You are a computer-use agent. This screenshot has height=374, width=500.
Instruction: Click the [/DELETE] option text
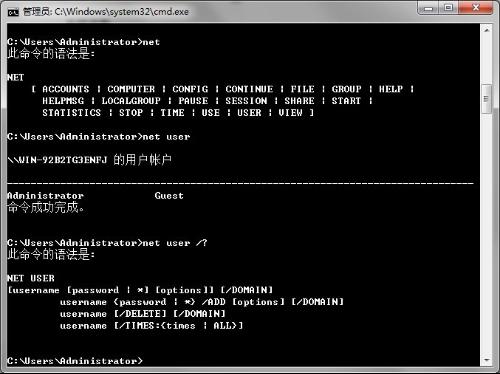pos(140,314)
